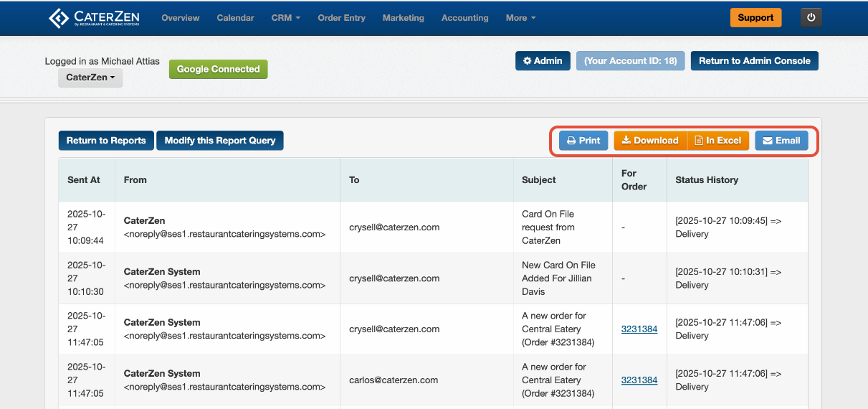Expand the More dropdown menu

(520, 18)
